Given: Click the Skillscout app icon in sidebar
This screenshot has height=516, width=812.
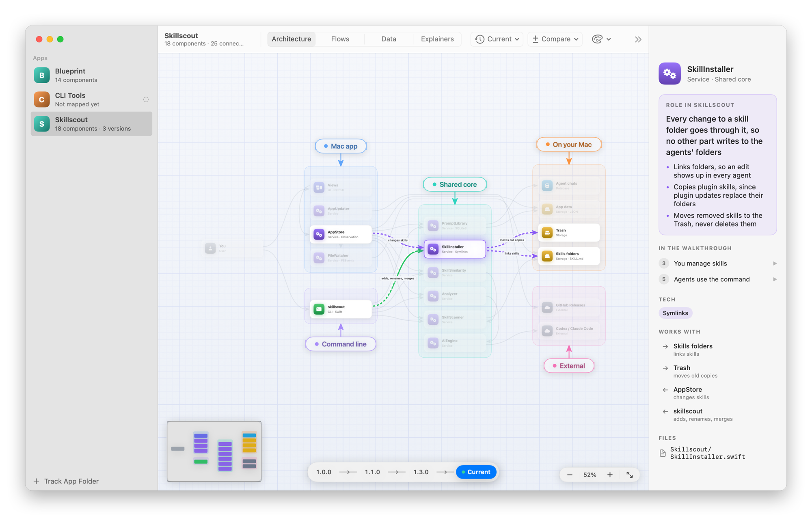Looking at the screenshot, I should tap(42, 124).
